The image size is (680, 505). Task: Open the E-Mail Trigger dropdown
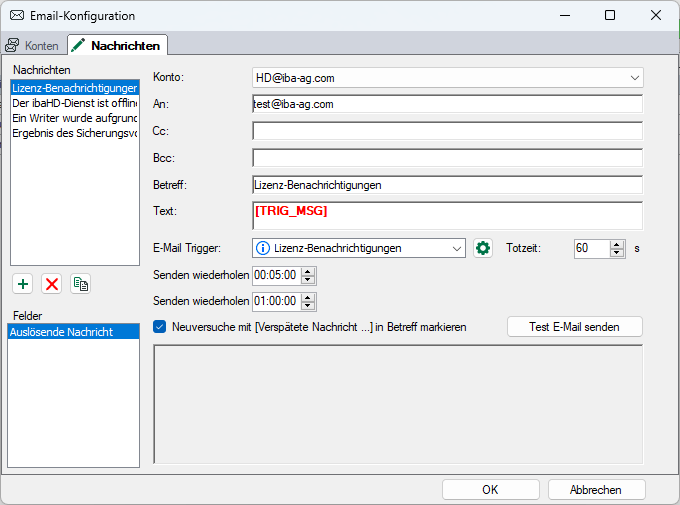click(x=456, y=249)
